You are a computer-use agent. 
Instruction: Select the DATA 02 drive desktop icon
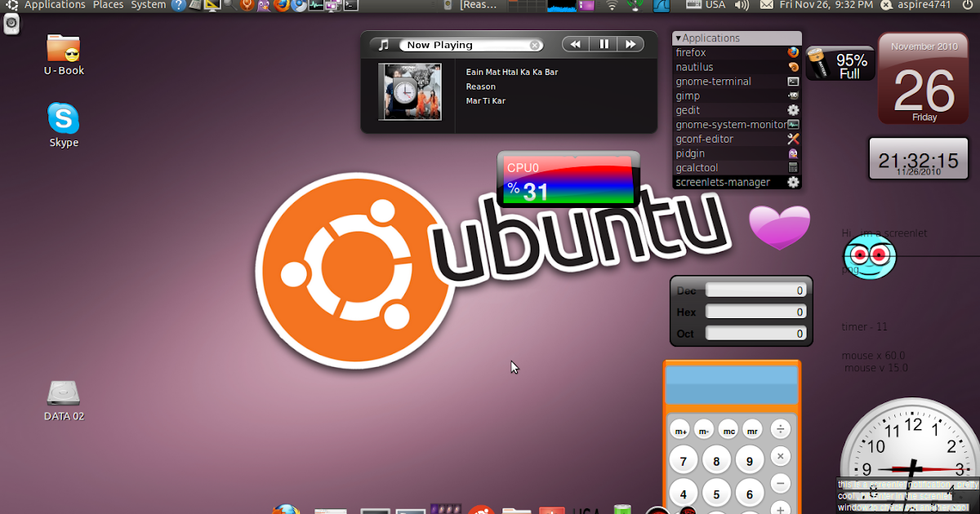point(64,401)
